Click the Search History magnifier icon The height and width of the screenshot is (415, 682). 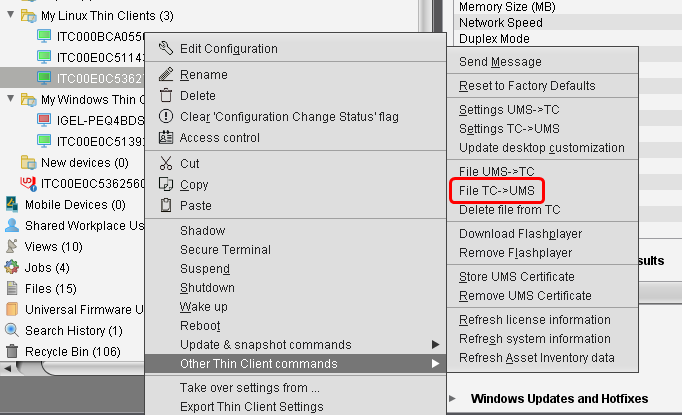[12, 330]
